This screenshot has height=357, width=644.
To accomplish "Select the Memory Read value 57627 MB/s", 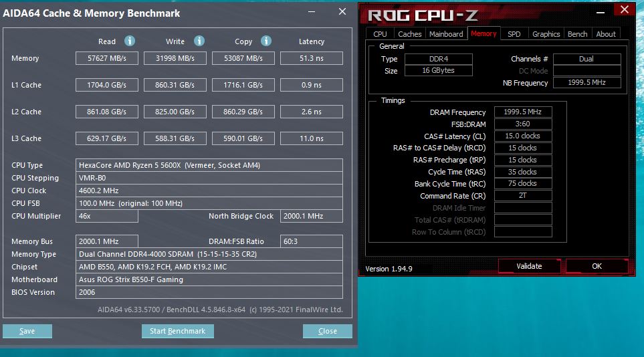I will pos(107,58).
